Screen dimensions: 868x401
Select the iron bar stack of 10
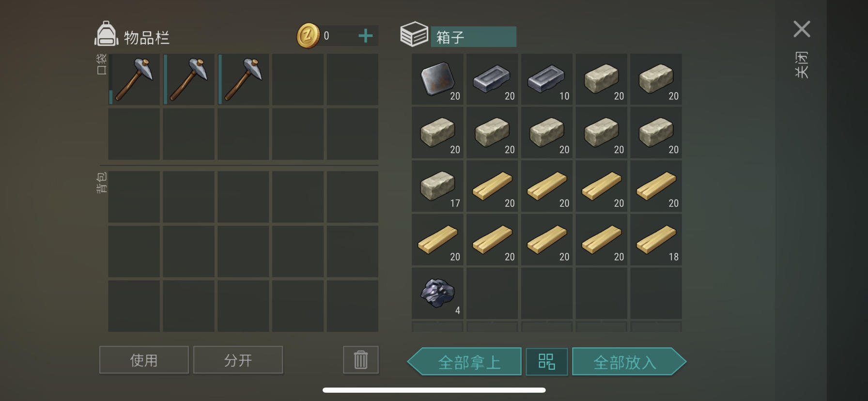click(547, 79)
